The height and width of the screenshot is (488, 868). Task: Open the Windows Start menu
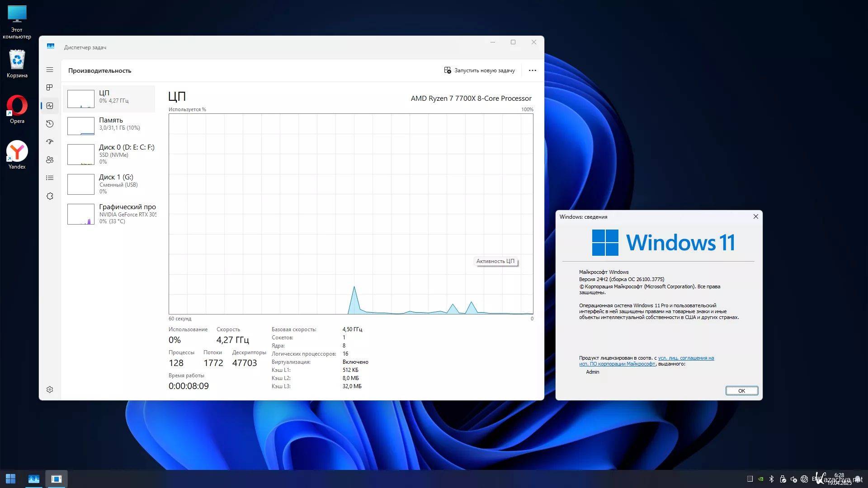[x=10, y=479]
